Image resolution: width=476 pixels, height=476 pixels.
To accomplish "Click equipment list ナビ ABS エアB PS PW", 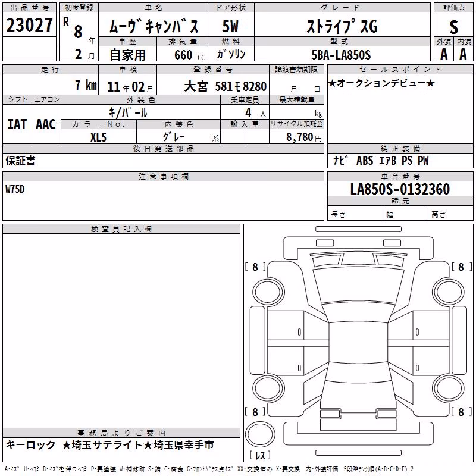I will click(381, 161).
